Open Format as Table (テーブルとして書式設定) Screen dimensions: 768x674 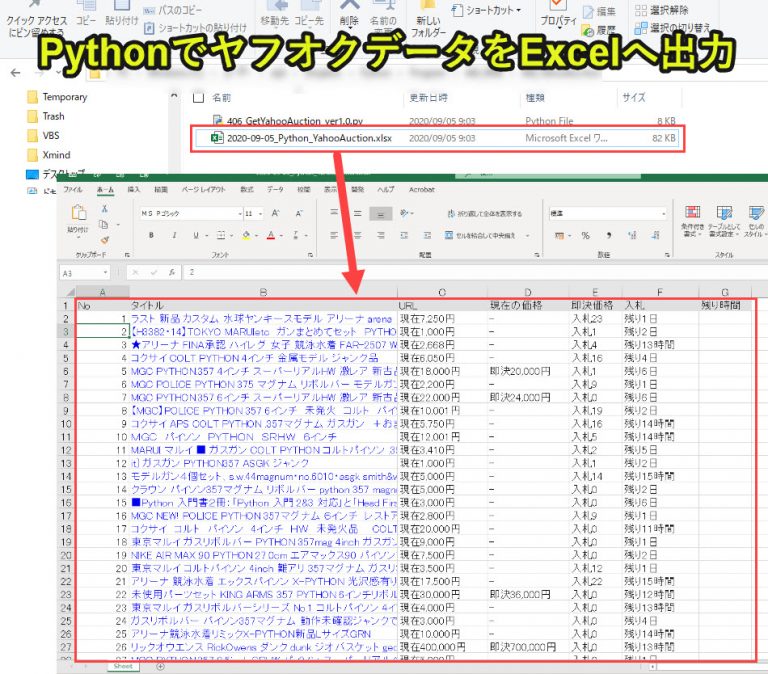[724, 221]
